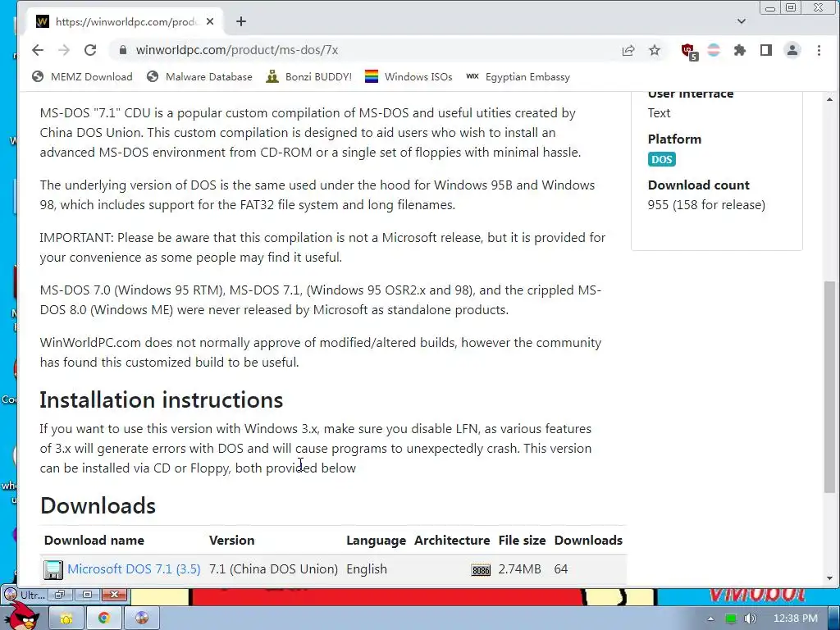Click the Version column header
Screen dimensions: 840x630
pos(231,540)
